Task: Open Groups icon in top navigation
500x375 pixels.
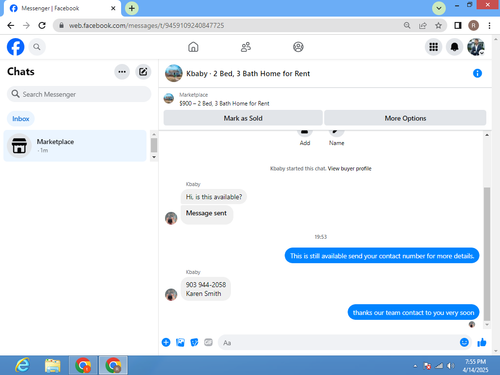Action: point(298,47)
